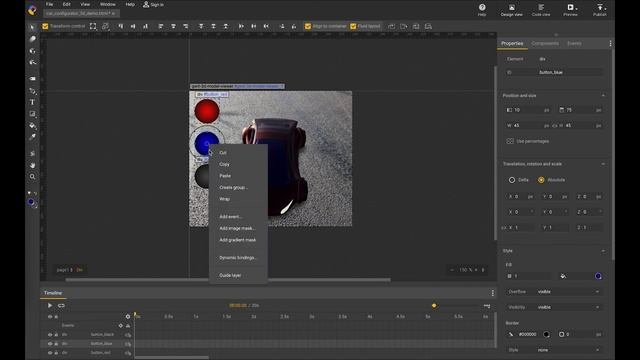Image resolution: width=640 pixels, height=360 pixels.
Task: Switch to Code view
Action: [541, 9]
